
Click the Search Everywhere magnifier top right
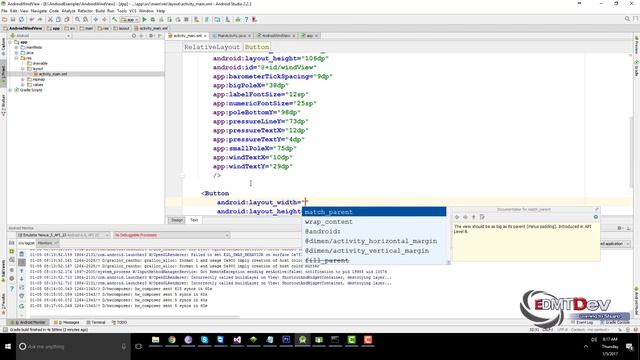tap(627, 19)
